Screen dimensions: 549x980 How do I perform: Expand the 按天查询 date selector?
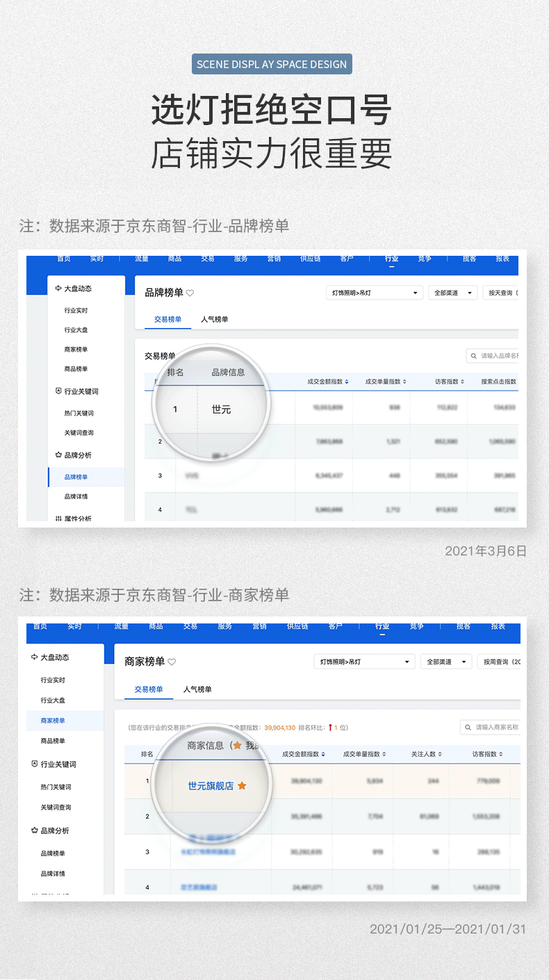(x=501, y=293)
